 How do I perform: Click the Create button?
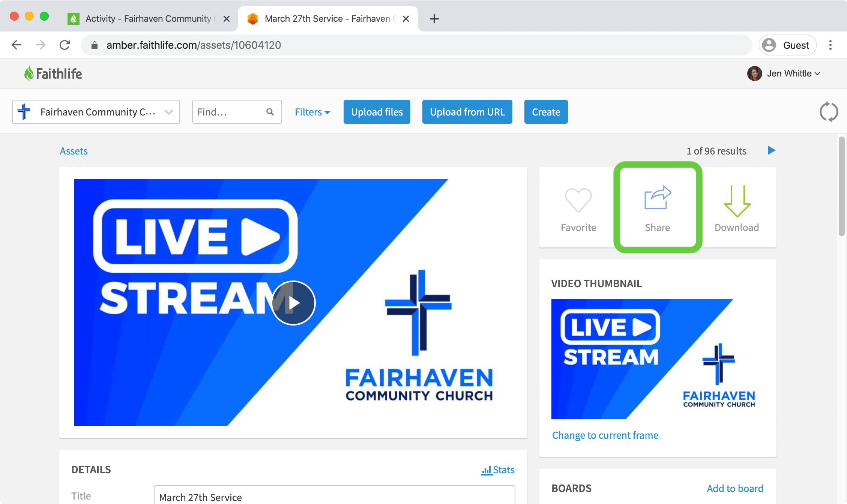click(x=546, y=112)
